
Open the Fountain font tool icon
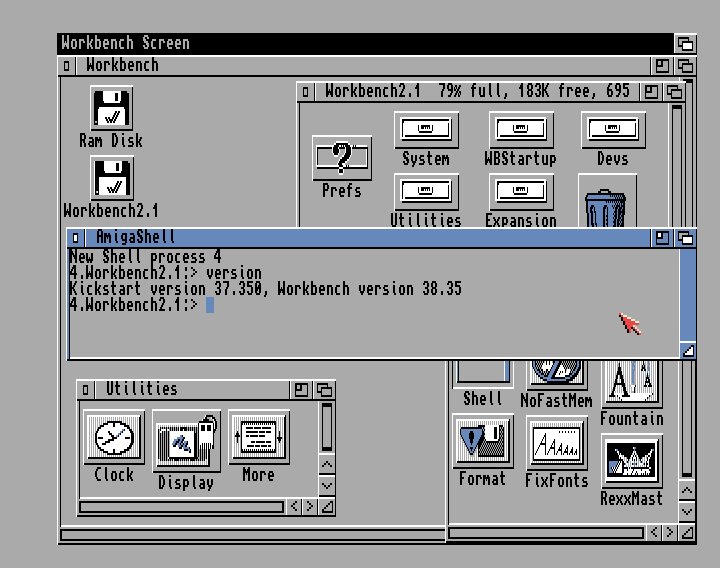632,383
